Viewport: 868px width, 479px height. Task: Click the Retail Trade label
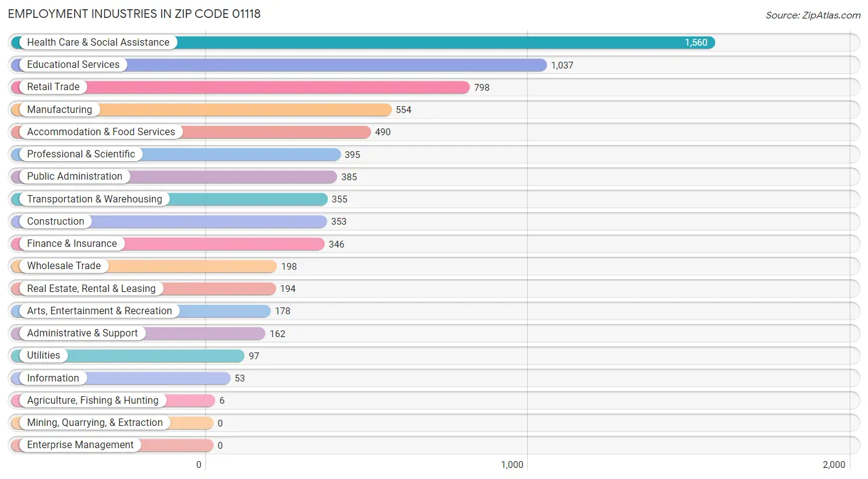pos(53,87)
